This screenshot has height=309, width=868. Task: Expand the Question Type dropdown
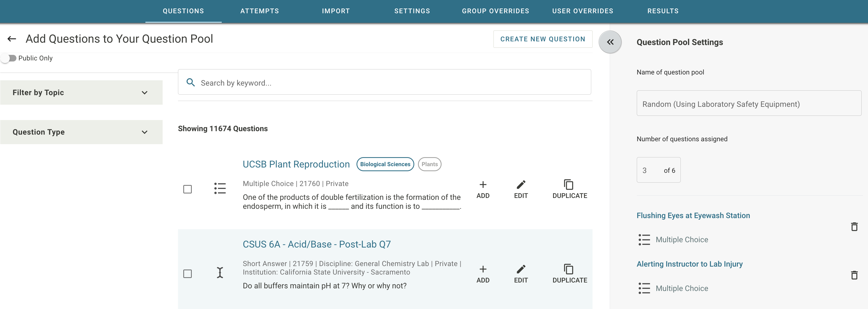[x=81, y=132]
